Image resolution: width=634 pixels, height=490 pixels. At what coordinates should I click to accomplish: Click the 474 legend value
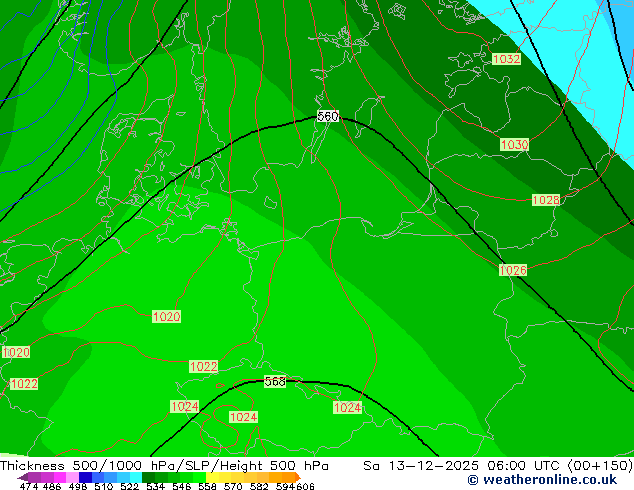click(x=29, y=486)
